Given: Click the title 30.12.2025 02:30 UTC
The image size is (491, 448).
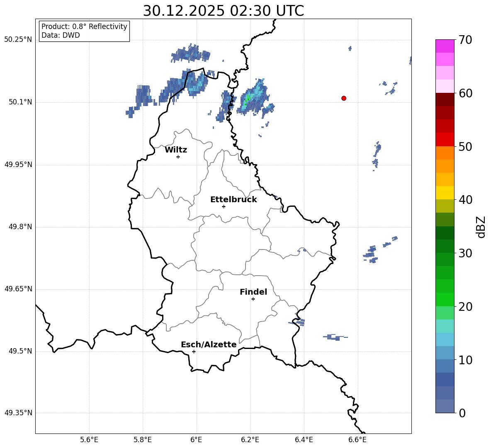Looking at the screenshot, I should pyautogui.click(x=224, y=11).
